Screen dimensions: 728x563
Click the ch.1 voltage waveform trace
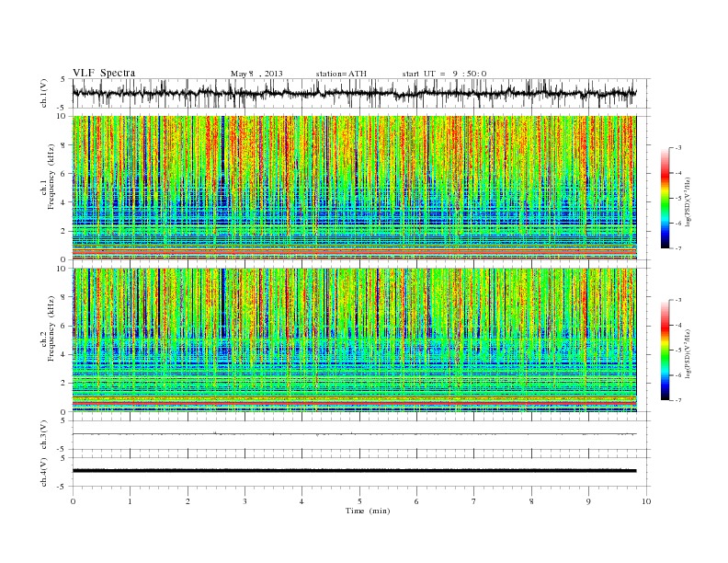tap(354, 93)
